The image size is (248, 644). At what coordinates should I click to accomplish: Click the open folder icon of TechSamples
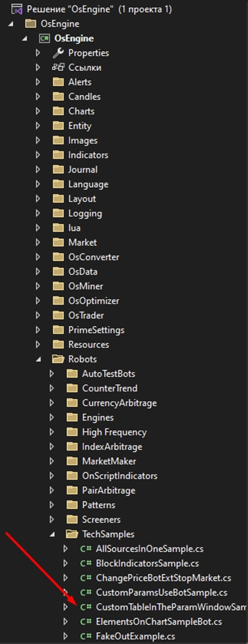click(73, 534)
